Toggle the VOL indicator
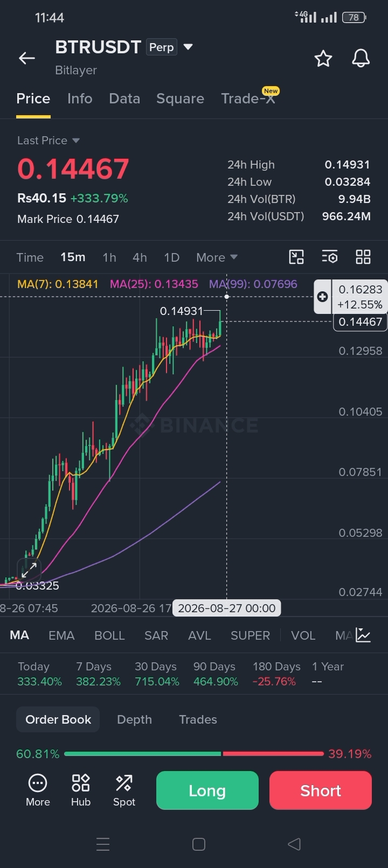 pyautogui.click(x=303, y=635)
